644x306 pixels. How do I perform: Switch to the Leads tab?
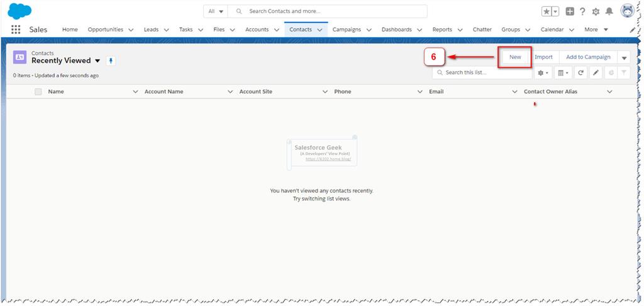(152, 30)
